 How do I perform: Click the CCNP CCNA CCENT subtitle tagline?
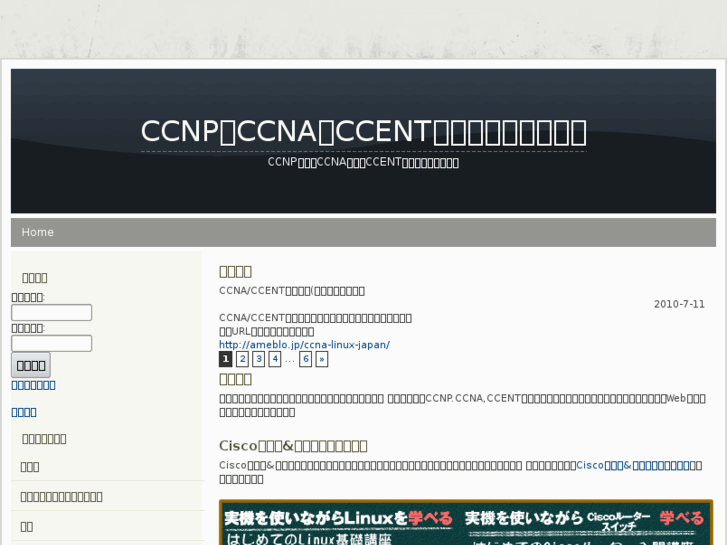point(363,162)
